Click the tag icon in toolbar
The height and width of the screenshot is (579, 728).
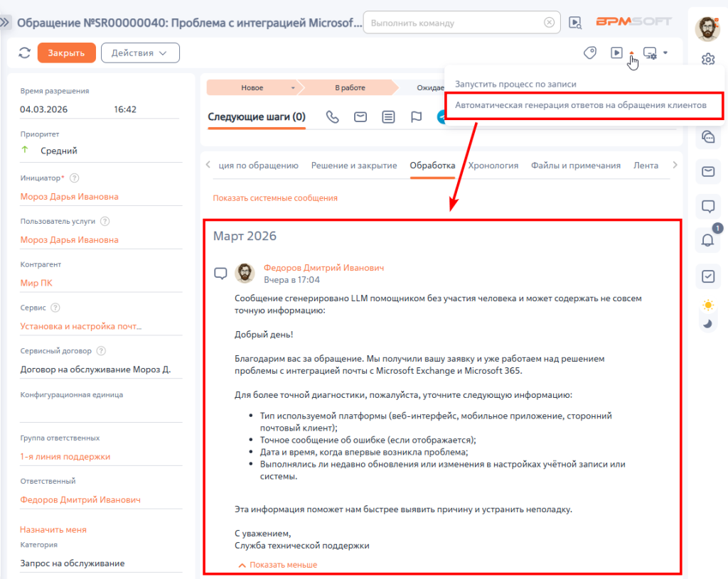pyautogui.click(x=589, y=53)
